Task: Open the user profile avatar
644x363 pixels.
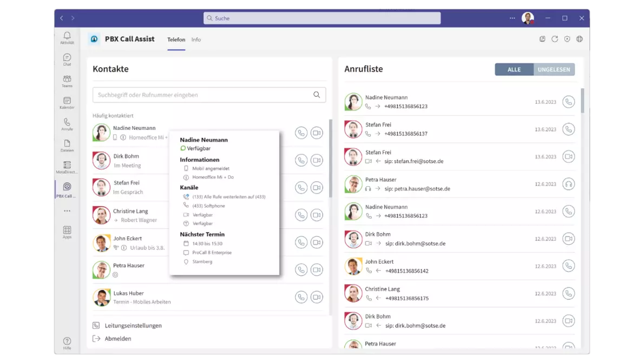Action: (528, 18)
